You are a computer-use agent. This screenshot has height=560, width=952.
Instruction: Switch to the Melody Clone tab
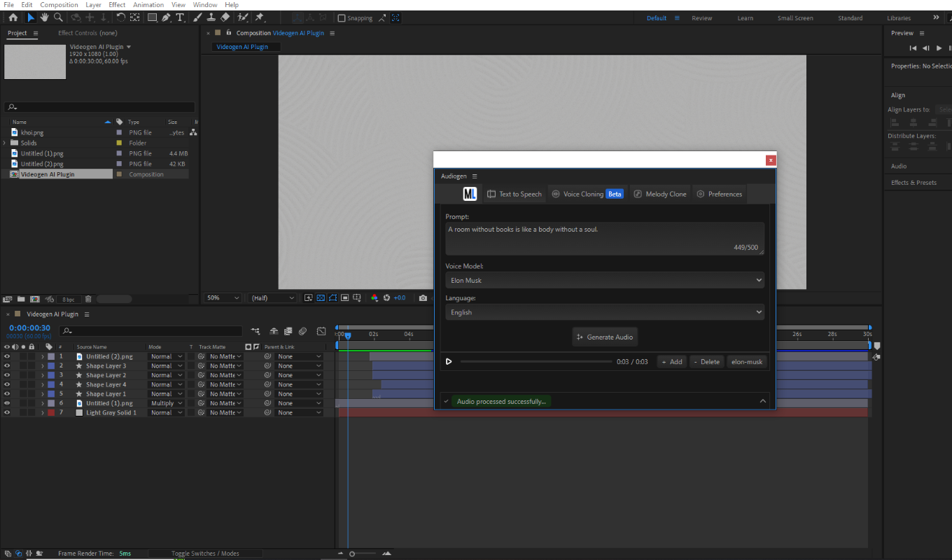[x=660, y=194]
